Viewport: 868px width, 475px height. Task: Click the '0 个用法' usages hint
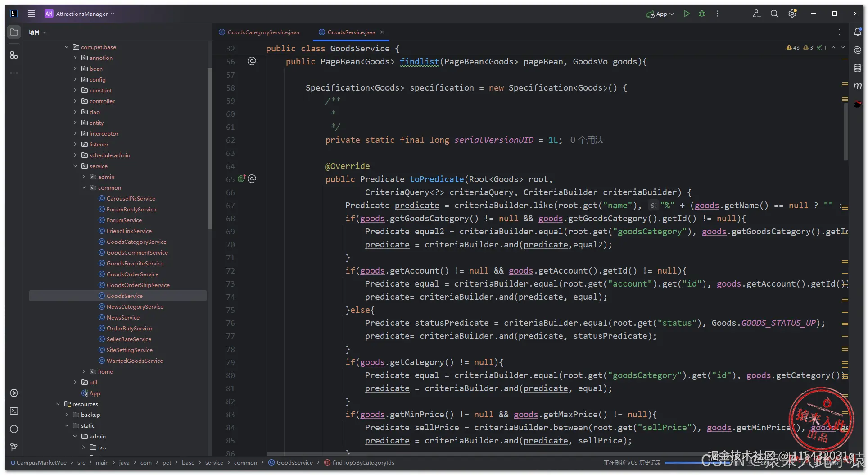click(587, 140)
